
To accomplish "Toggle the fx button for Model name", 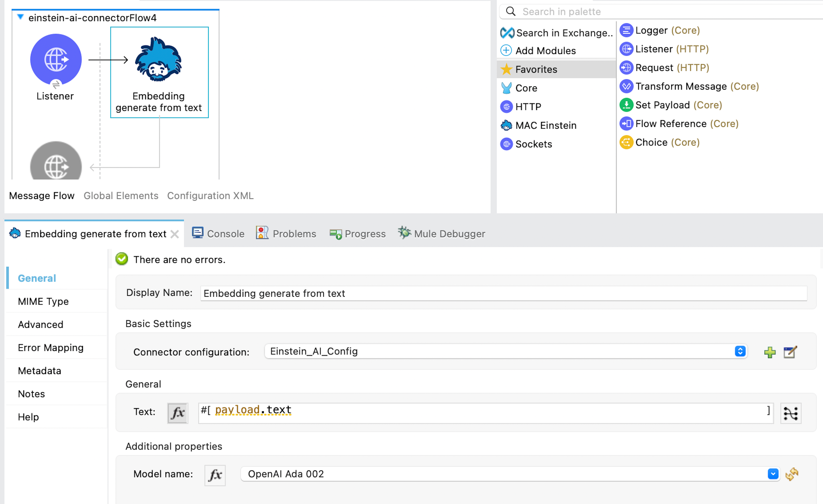I will click(215, 473).
